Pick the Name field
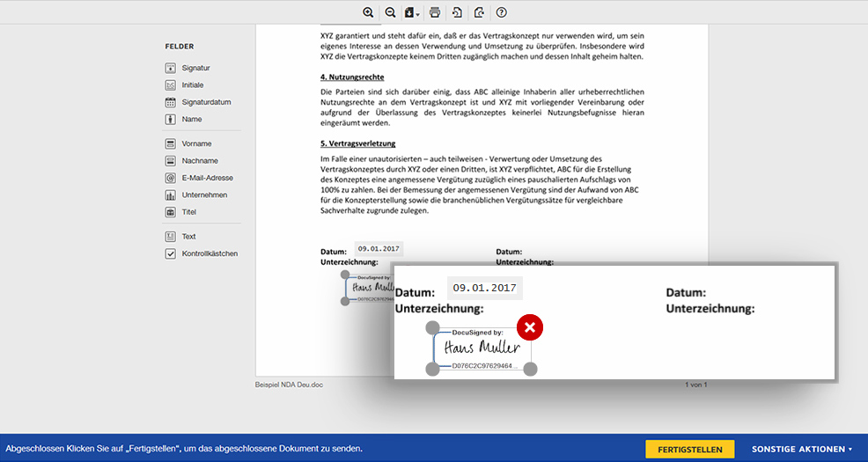Screen dimensions: 868x462 click(x=191, y=120)
